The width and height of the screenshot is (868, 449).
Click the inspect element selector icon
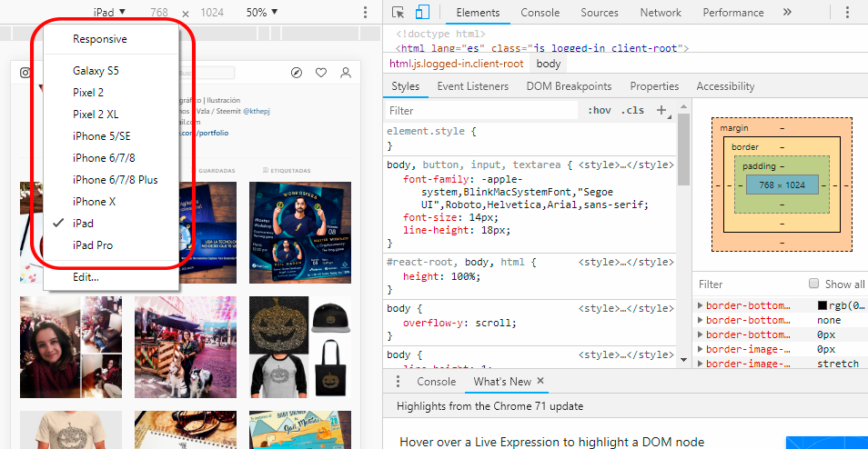click(398, 13)
